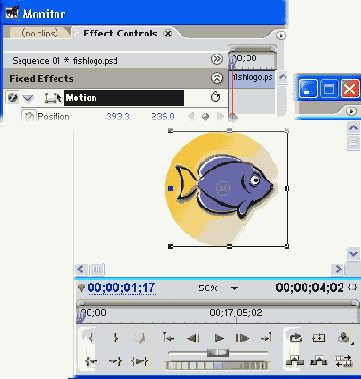
Task: Click the Position keyframe diamond in timeline
Action: [233, 117]
